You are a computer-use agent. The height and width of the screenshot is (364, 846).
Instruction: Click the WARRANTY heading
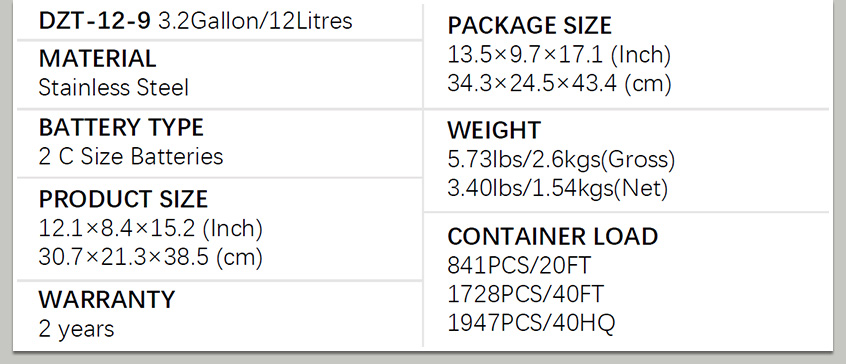[107, 300]
